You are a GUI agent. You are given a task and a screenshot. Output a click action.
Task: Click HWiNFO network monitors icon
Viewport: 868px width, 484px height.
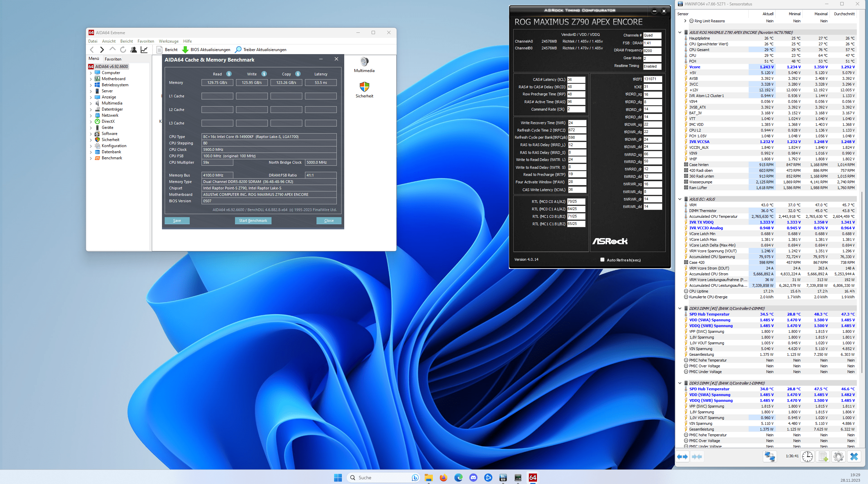click(x=770, y=457)
